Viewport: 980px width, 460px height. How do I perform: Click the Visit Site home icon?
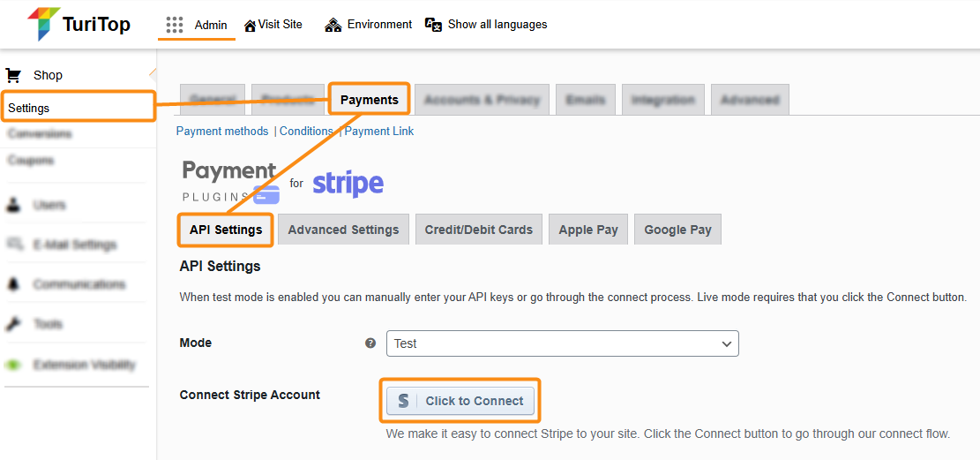[251, 25]
